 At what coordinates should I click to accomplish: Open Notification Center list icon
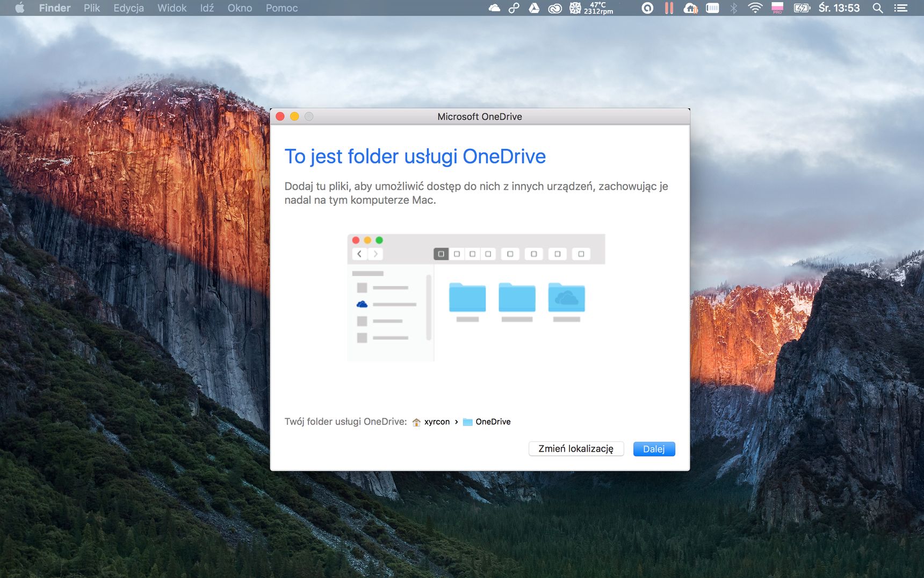901,8
